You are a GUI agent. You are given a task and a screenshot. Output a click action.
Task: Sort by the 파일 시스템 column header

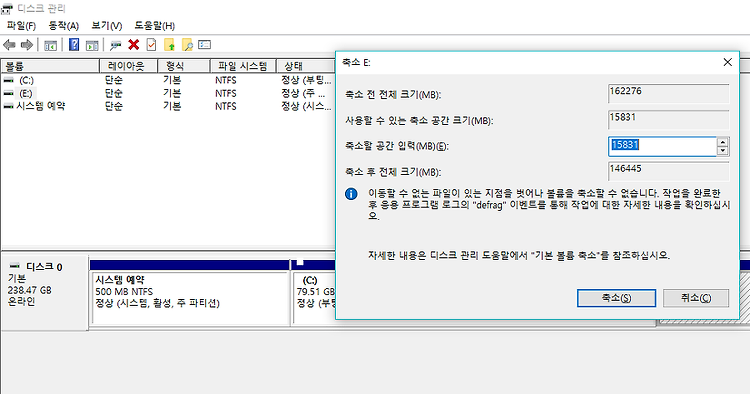pos(243,66)
